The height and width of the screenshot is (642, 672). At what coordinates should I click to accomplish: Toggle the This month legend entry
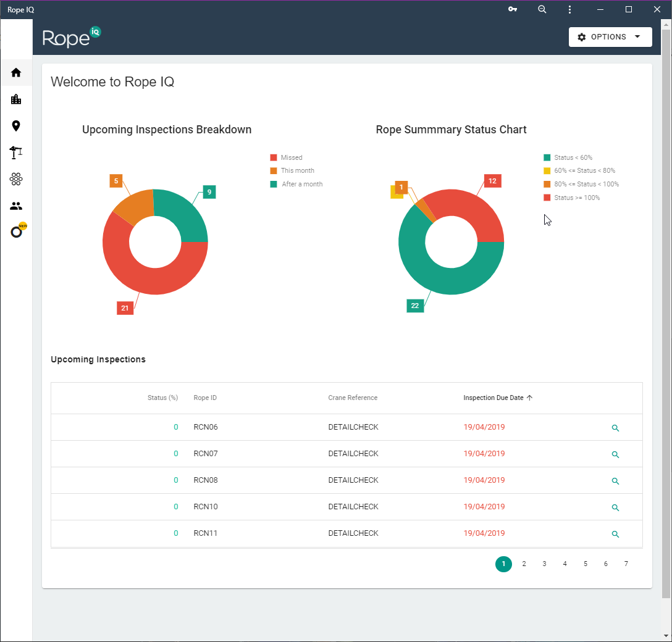pyautogui.click(x=292, y=170)
